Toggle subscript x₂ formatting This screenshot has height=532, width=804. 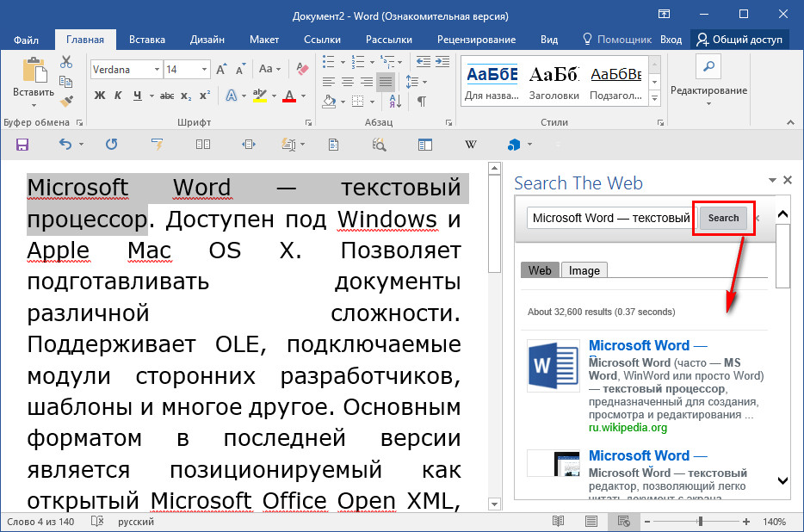pyautogui.click(x=186, y=96)
